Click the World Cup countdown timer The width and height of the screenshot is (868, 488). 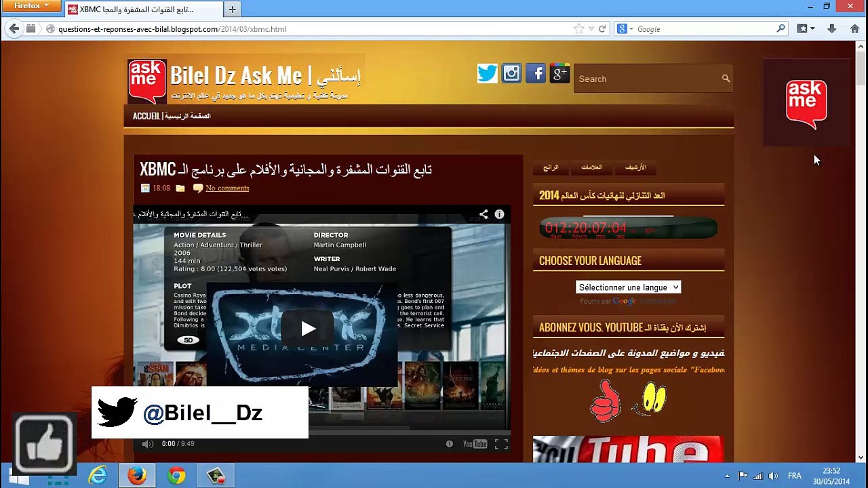[x=628, y=228]
